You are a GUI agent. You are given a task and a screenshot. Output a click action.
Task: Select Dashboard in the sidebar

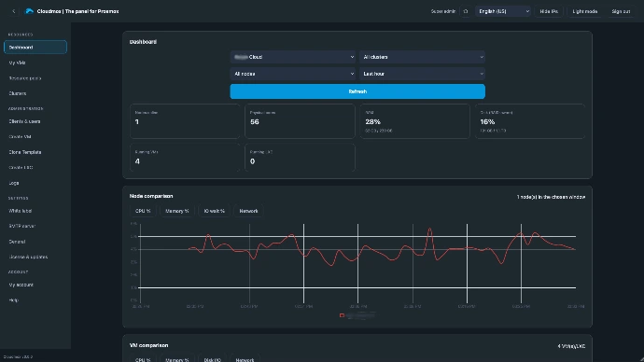coord(35,48)
